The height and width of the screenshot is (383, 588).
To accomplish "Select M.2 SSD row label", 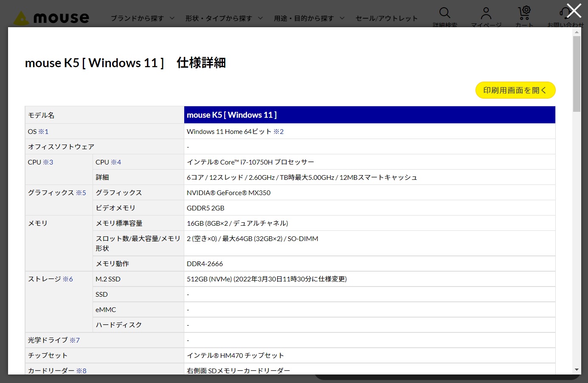I will pos(108,279).
